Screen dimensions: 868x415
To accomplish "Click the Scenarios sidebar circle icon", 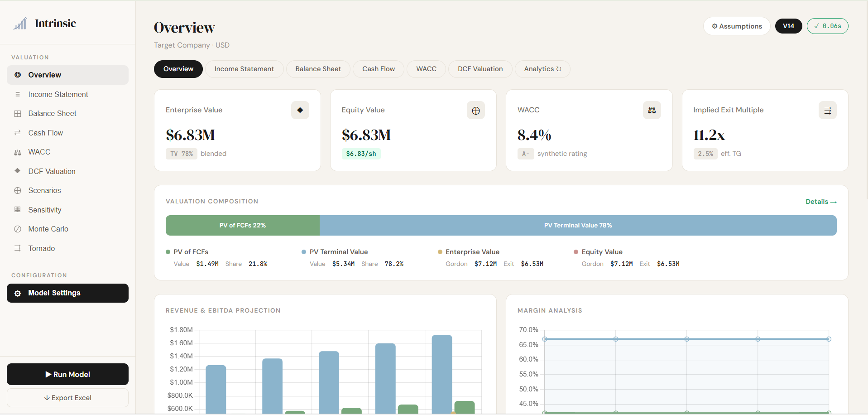I will [x=18, y=191].
